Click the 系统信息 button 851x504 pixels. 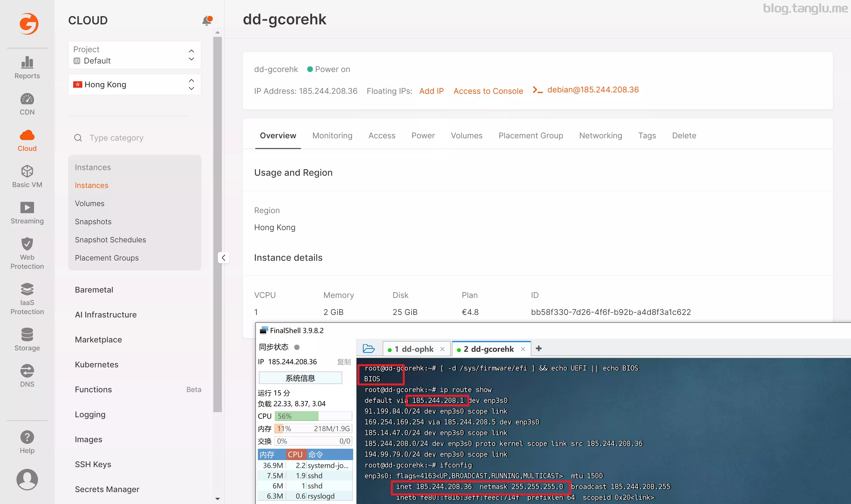point(300,378)
